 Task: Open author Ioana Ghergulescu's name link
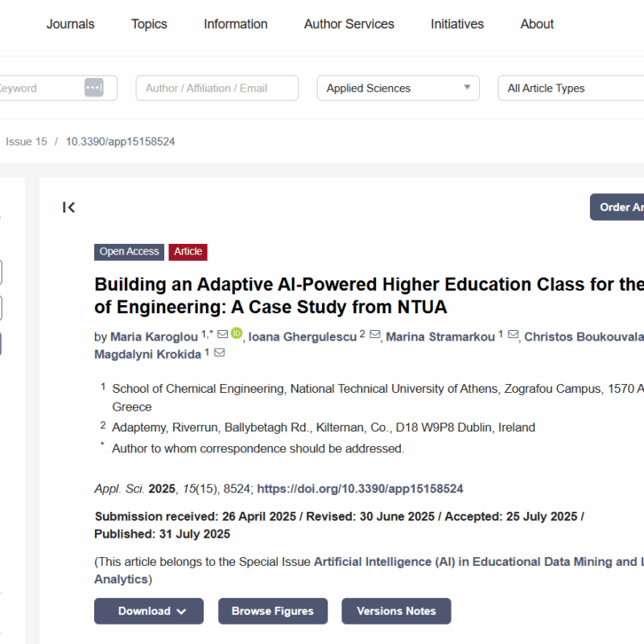[x=302, y=336]
